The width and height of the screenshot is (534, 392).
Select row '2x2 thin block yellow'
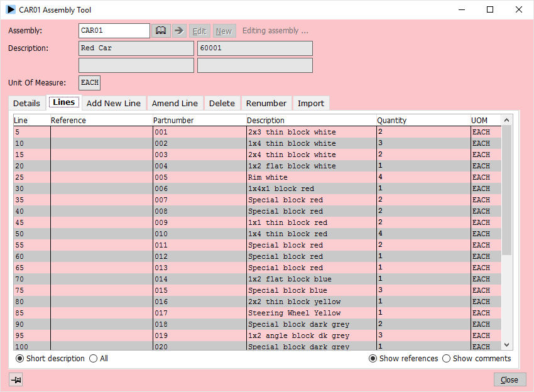(258, 302)
